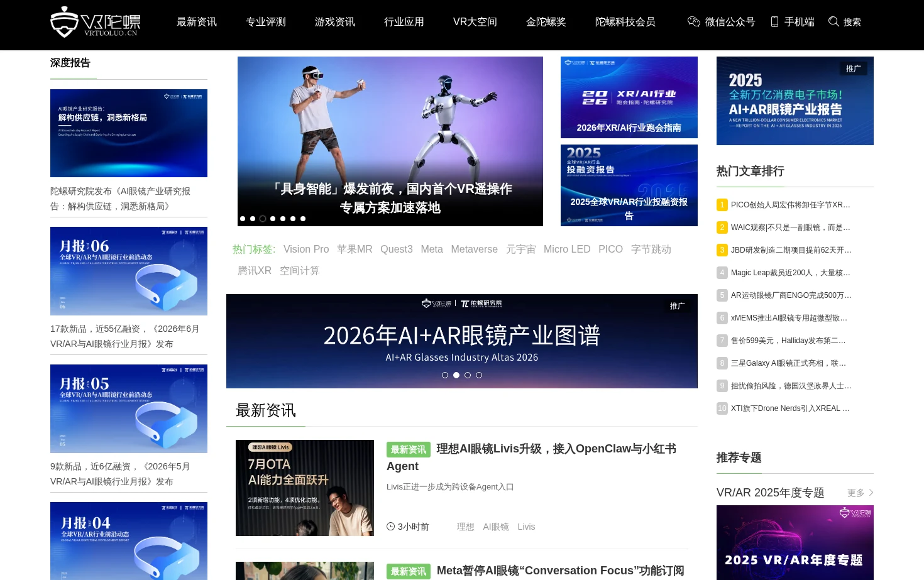Open the Meta暂停AI眼镜 Conversation Focus article
Image resolution: width=924 pixels, height=580 pixels.
560,571
